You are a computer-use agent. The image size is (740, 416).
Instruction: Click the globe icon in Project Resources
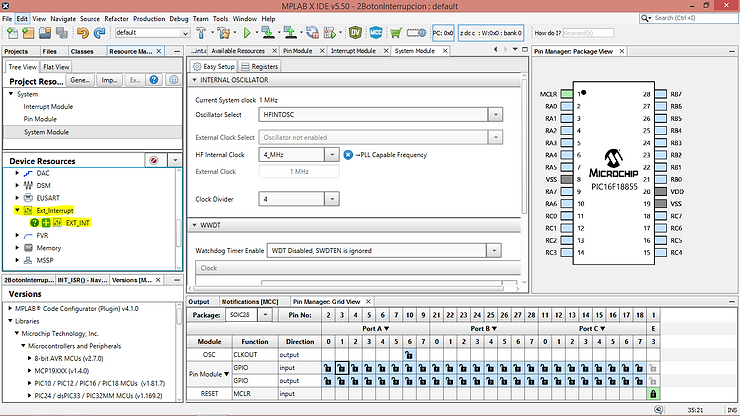coord(174,80)
